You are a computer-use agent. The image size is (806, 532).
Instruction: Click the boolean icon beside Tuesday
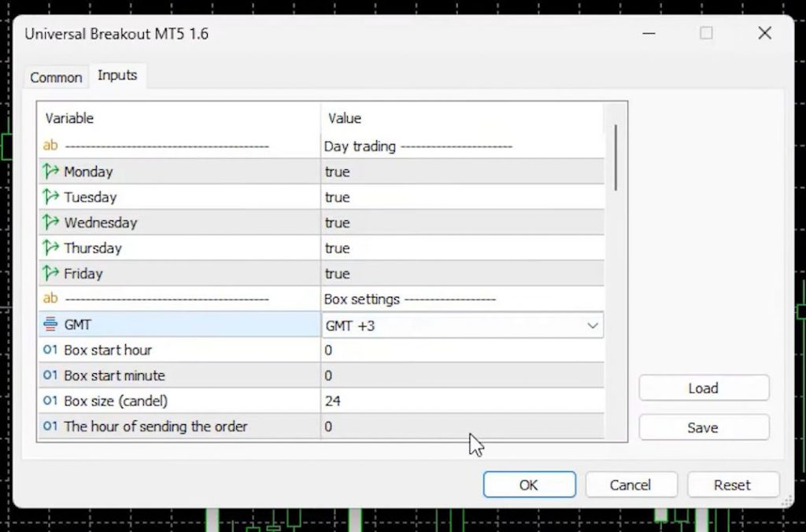coord(50,197)
